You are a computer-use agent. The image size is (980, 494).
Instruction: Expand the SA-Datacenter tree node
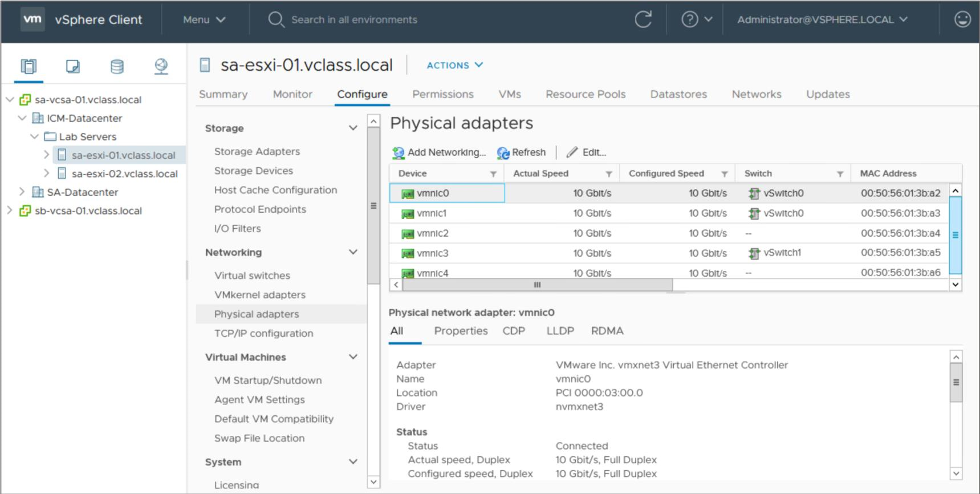coord(22,192)
